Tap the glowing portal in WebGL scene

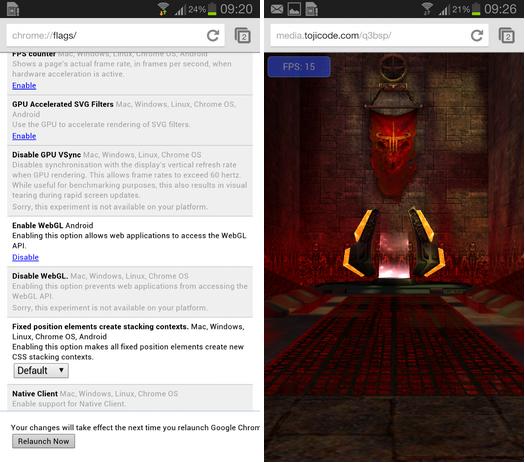click(x=394, y=255)
